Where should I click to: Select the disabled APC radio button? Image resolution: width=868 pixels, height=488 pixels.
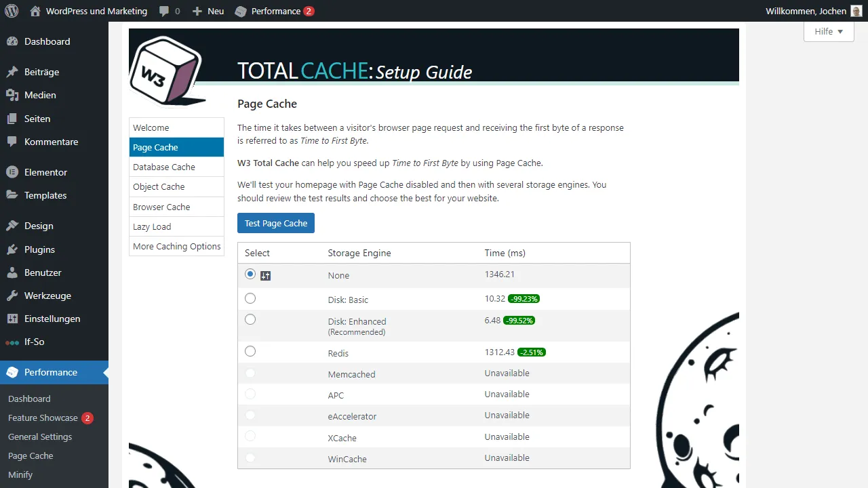(250, 394)
